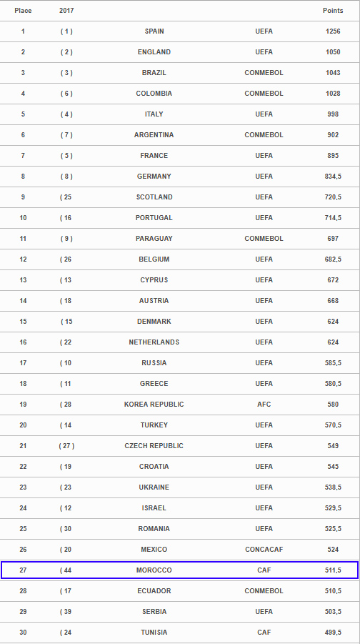Select the highlighted MOROCCO row
Viewport: 360px width, 644px height.
click(180, 570)
